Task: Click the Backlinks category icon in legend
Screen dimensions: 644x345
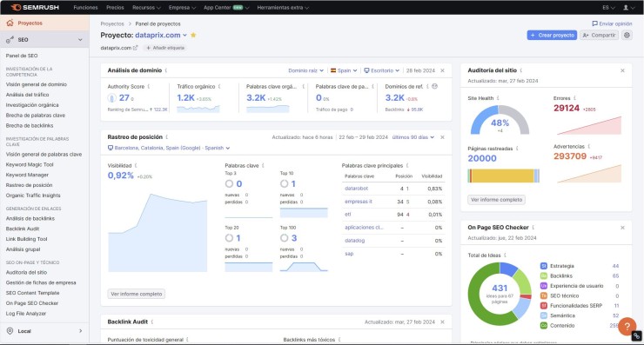Action: pos(543,276)
